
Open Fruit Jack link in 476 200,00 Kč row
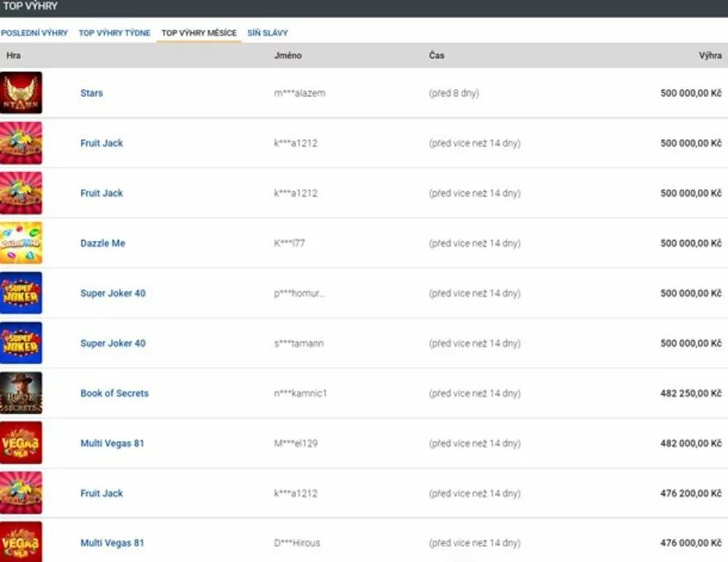point(102,493)
